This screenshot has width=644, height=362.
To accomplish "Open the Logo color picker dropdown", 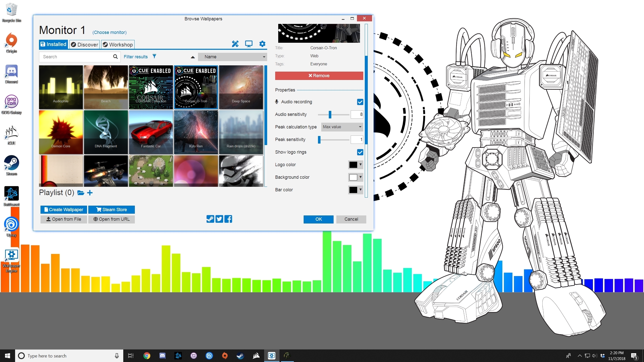I will click(x=355, y=165).
